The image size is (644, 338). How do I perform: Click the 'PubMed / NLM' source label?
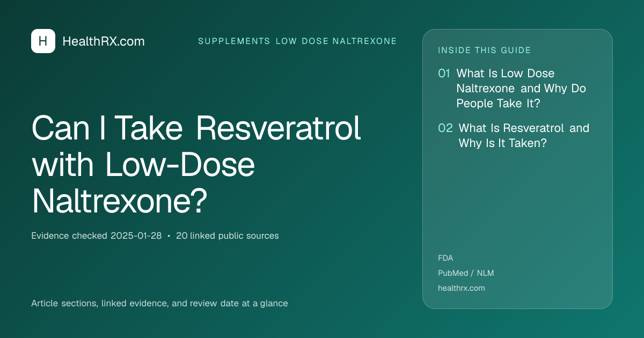(466, 273)
